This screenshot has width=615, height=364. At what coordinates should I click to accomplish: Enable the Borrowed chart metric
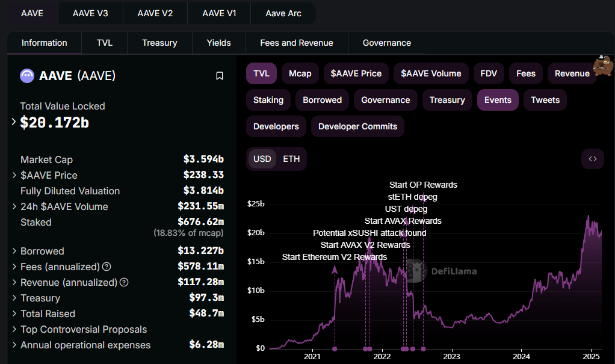[322, 100]
